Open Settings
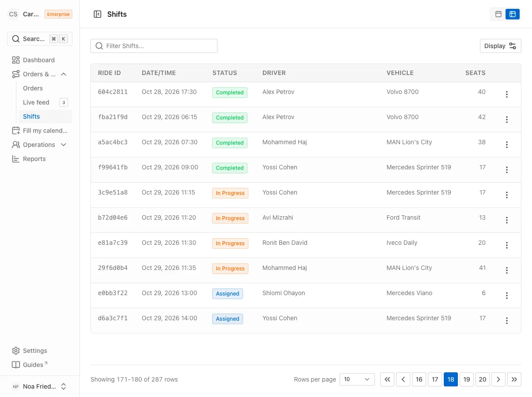 point(40,351)
